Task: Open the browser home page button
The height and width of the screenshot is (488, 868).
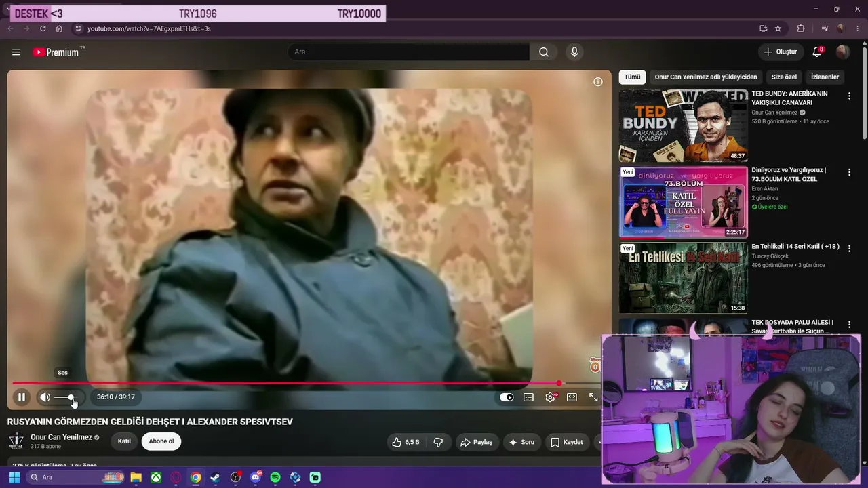Action: (59, 28)
